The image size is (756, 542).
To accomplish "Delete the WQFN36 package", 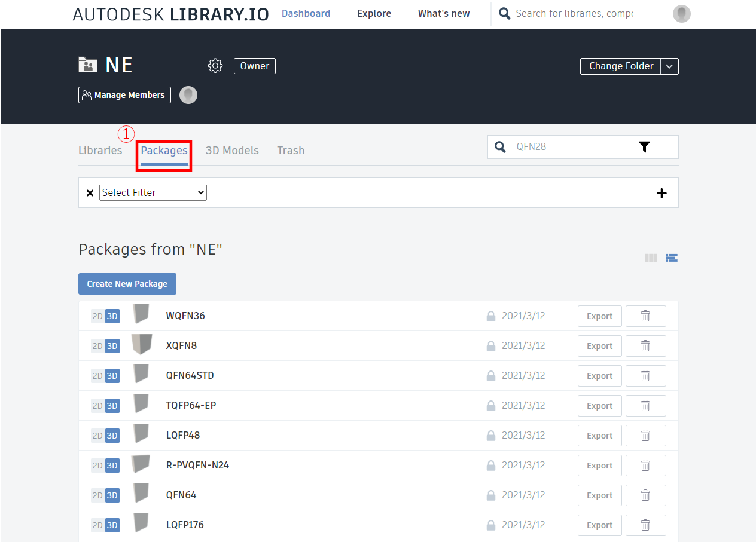I will coord(645,316).
